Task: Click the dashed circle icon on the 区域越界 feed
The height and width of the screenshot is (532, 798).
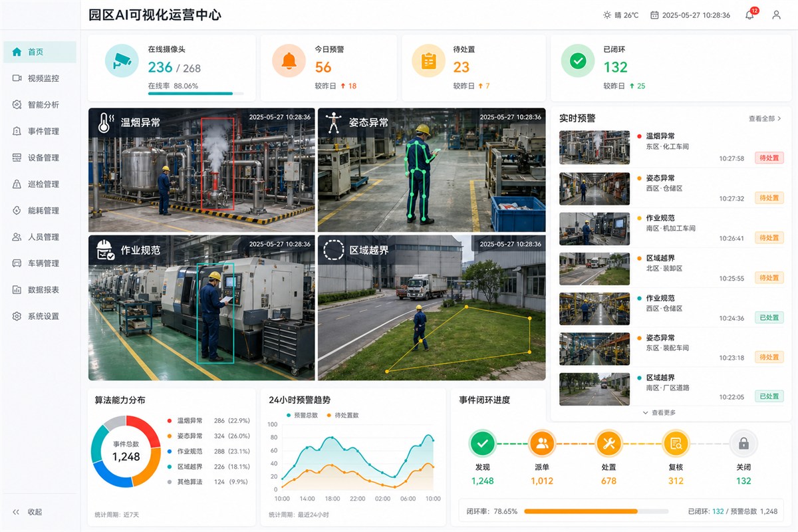Action: pyautogui.click(x=332, y=250)
